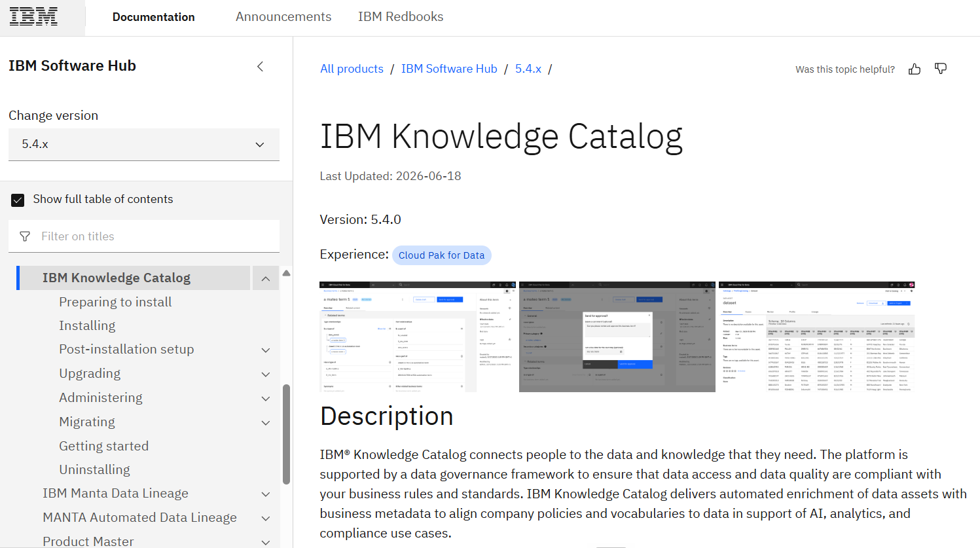
Task: Open the Upgrading topic
Action: point(90,373)
